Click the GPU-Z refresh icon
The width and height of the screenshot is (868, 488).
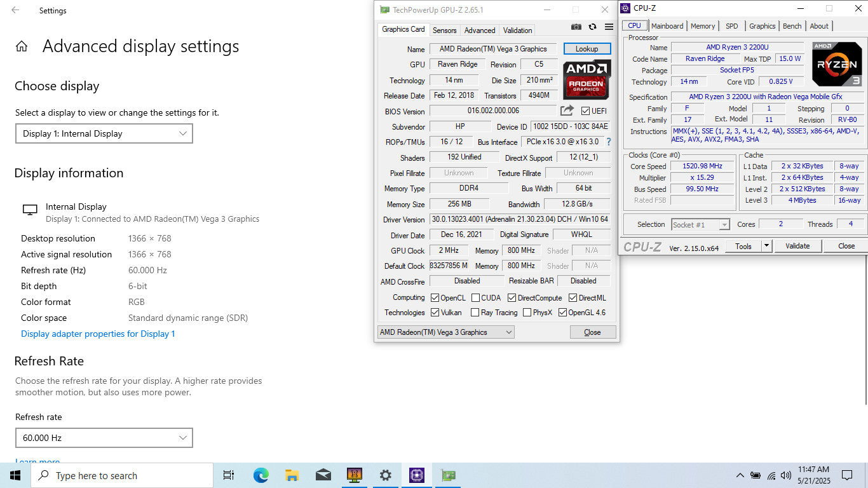click(x=592, y=27)
